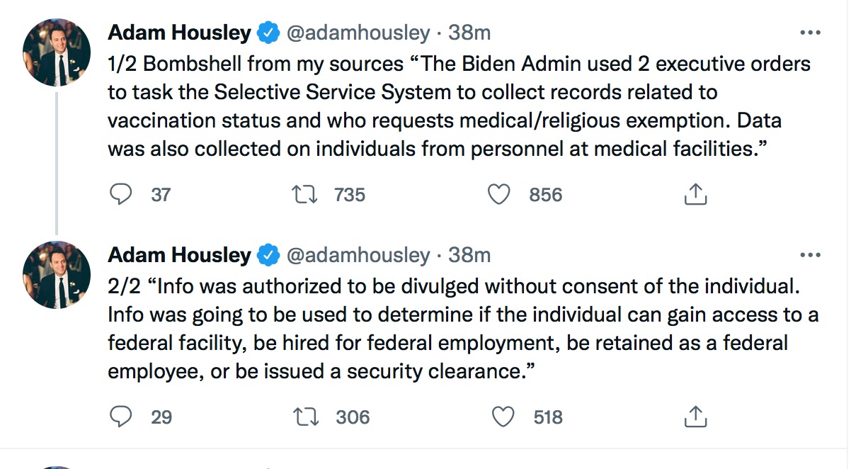Like the 2/2 tweet
The width and height of the screenshot is (868, 469).
502,417
